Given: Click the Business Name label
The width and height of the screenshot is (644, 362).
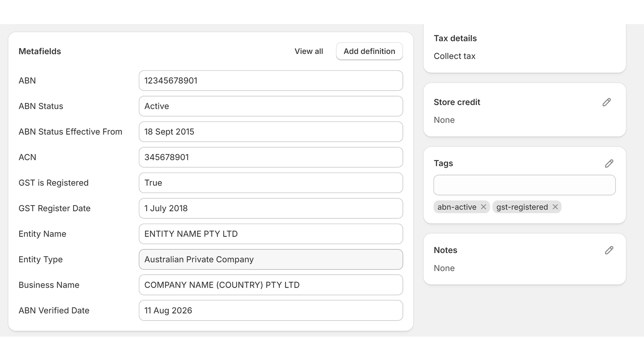Looking at the screenshot, I should pyautogui.click(x=49, y=285).
